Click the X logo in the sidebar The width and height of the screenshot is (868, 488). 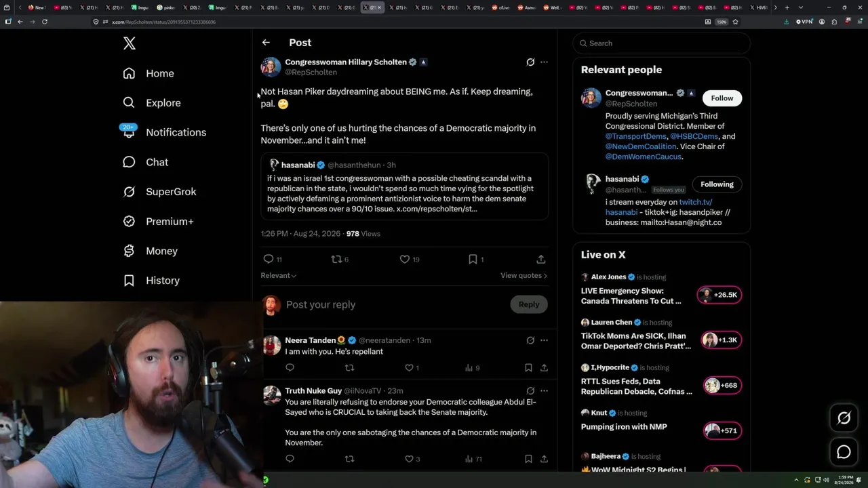coord(130,43)
